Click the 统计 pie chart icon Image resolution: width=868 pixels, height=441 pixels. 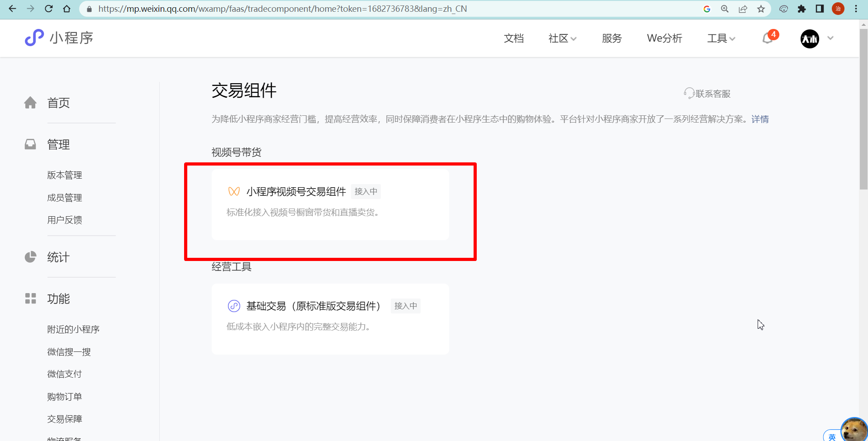coord(30,257)
